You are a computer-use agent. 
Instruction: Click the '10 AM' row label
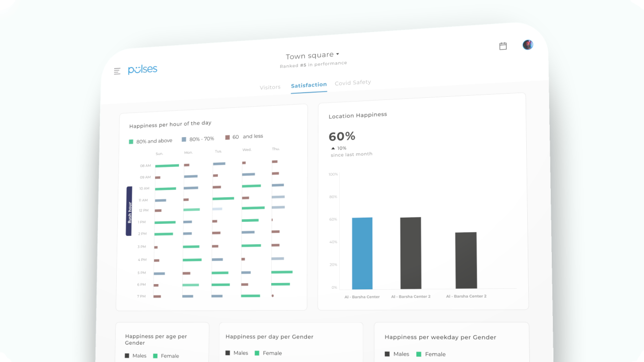pyautogui.click(x=144, y=188)
